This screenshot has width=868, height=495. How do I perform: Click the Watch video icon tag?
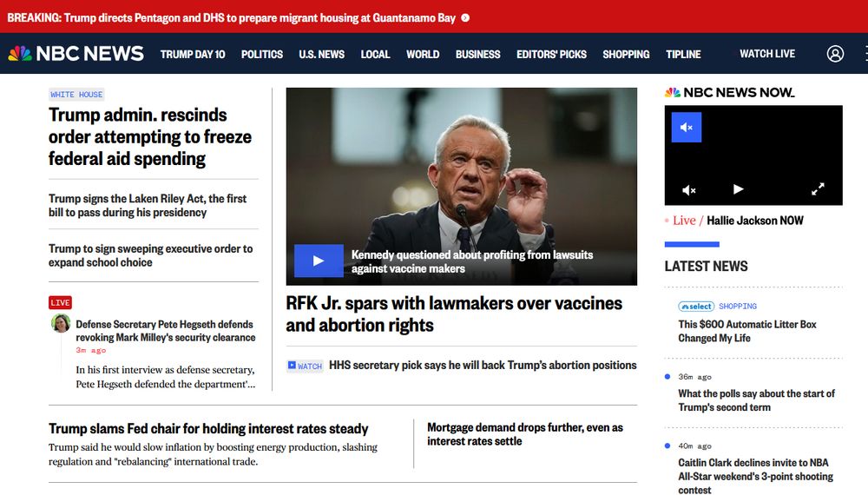pos(305,366)
